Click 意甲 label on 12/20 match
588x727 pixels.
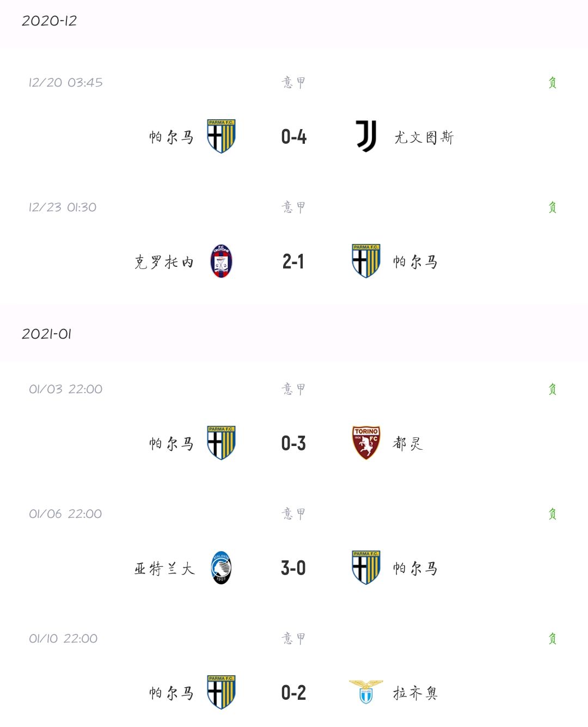[293, 82]
